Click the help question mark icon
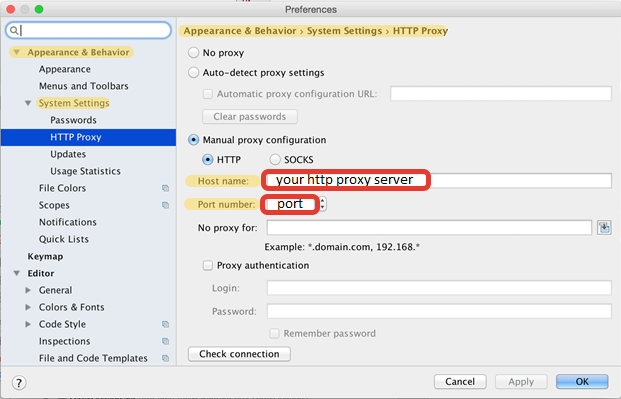 (19, 383)
